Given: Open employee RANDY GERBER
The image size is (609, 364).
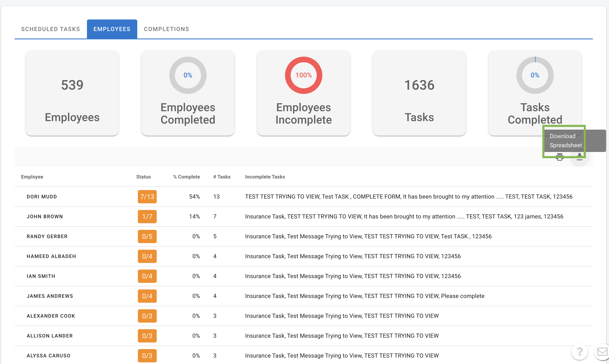Looking at the screenshot, I should click(x=47, y=236).
